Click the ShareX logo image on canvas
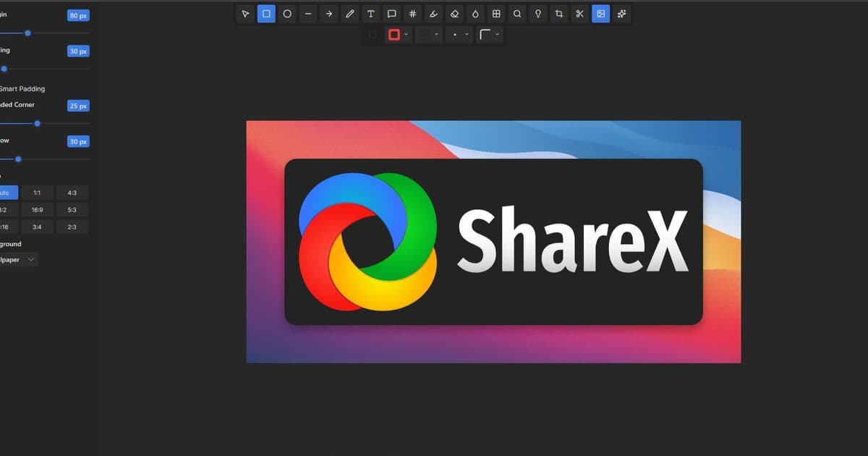This screenshot has height=456, width=868. point(493,242)
